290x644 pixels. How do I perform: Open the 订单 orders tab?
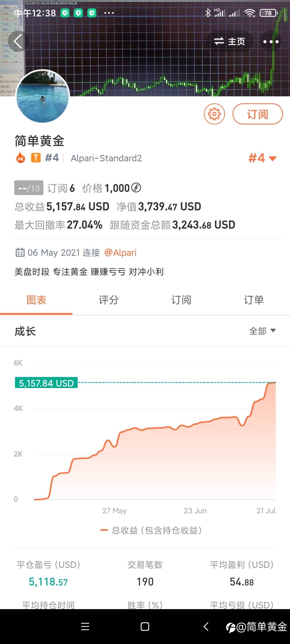click(x=253, y=300)
